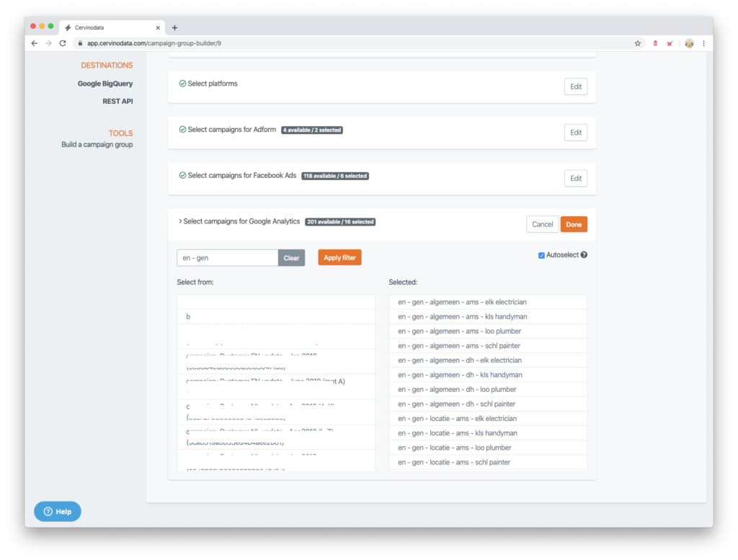The image size is (738, 560).
Task: Reload the page with refresh icon
Action: pos(63,43)
